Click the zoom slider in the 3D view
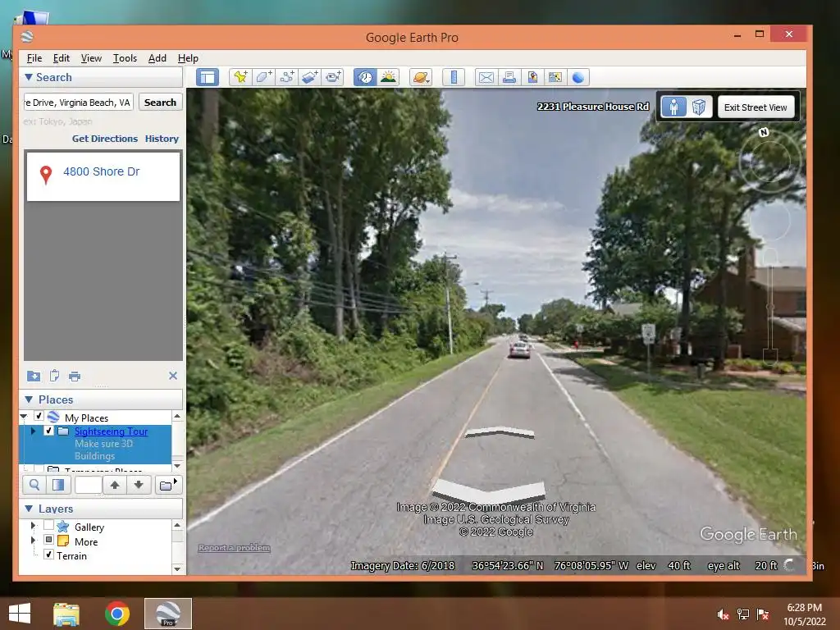The height and width of the screenshot is (630, 840). tap(769, 305)
